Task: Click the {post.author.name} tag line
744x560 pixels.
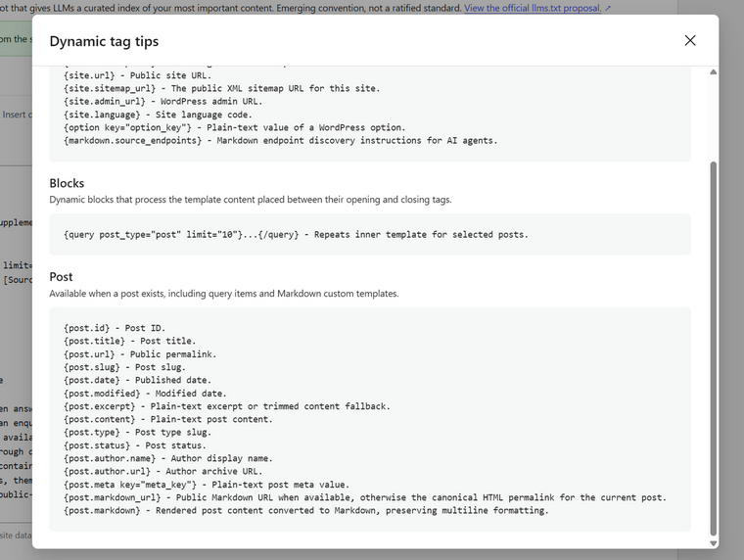Action: [168, 458]
